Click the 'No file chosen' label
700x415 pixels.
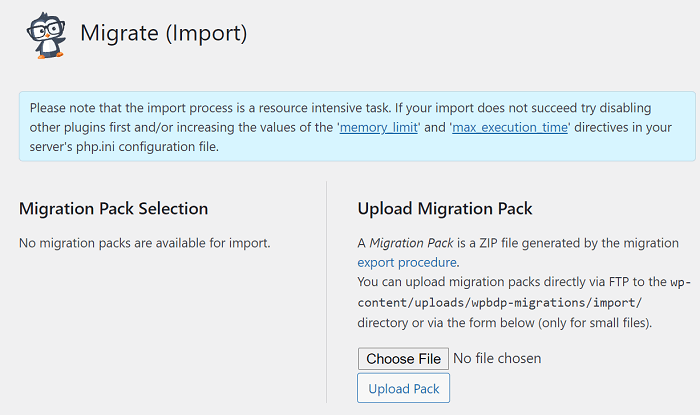coord(497,358)
